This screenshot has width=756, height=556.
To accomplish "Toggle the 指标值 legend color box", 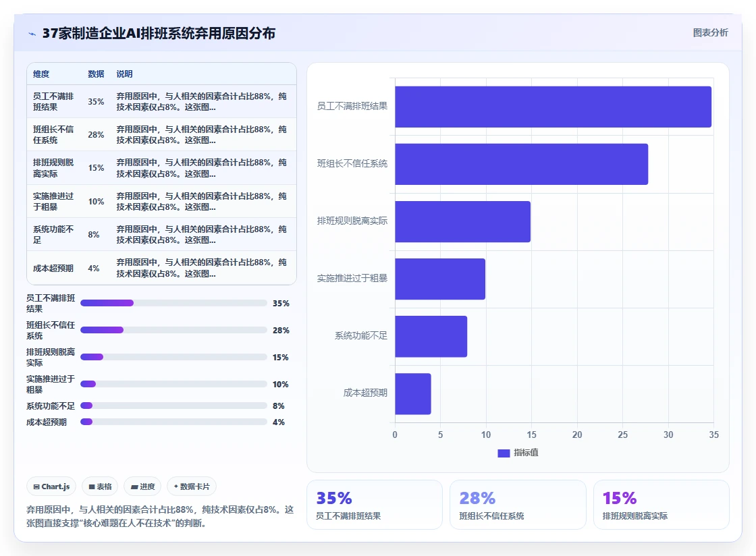I will click(x=504, y=453).
